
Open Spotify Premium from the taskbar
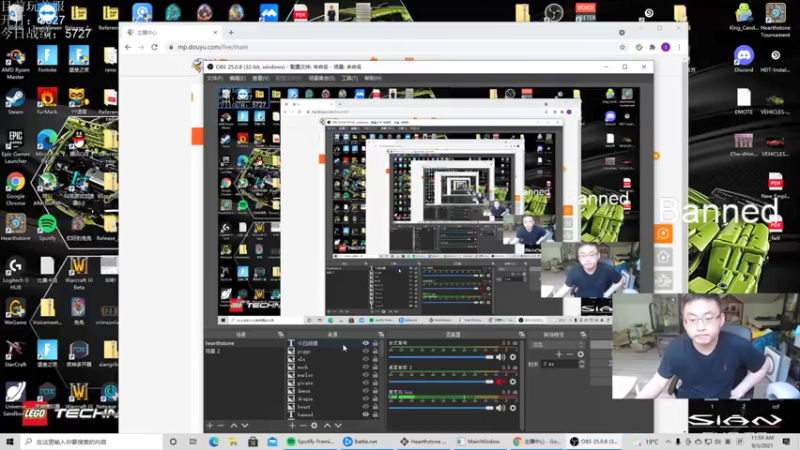coord(310,441)
